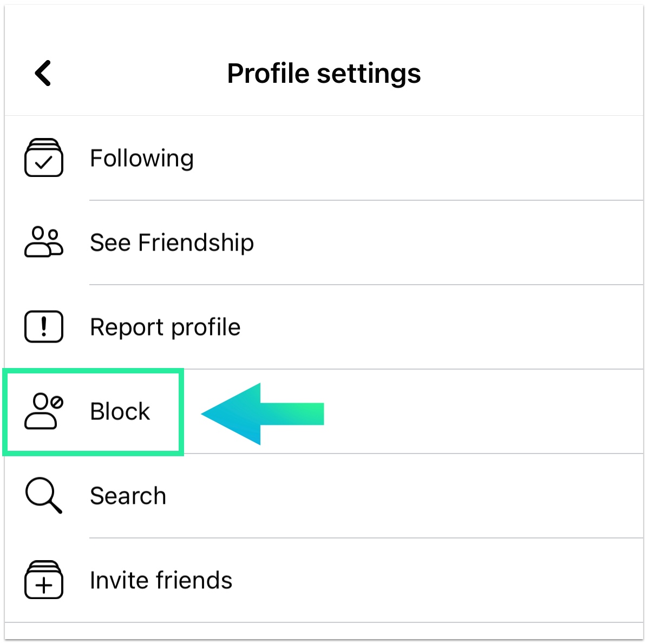Click the prohibited symbol on the Block icon
Image resolution: width=648 pixels, height=644 pixels.
tap(56, 402)
